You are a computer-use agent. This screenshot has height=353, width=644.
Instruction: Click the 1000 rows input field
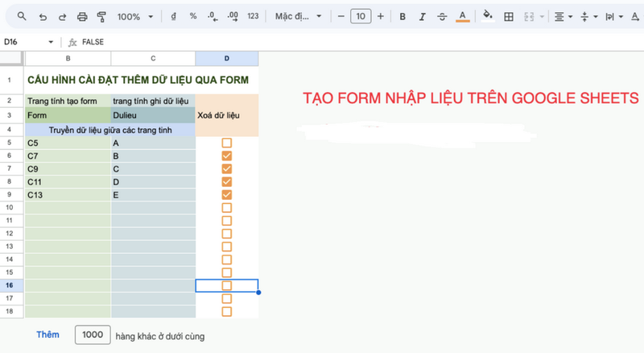click(93, 335)
